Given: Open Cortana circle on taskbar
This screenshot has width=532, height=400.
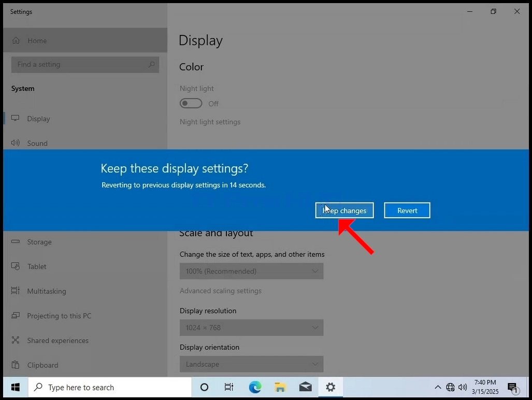Looking at the screenshot, I should pos(204,387).
